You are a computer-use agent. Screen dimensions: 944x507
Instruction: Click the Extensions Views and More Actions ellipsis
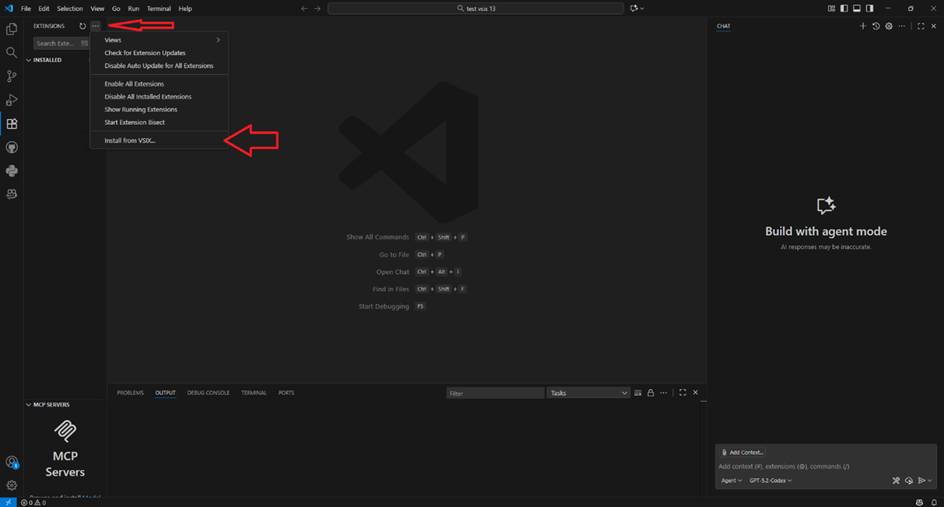95,26
